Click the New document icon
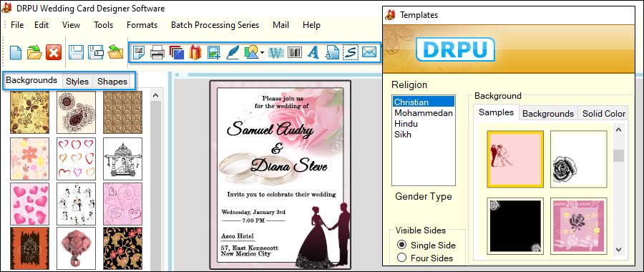Screen dimensions: 644x272 (16, 52)
